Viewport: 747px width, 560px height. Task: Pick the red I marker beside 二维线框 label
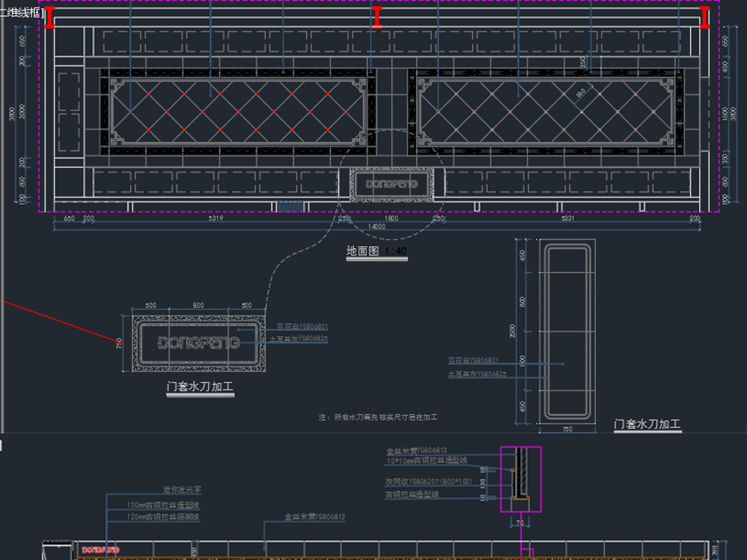coord(50,18)
